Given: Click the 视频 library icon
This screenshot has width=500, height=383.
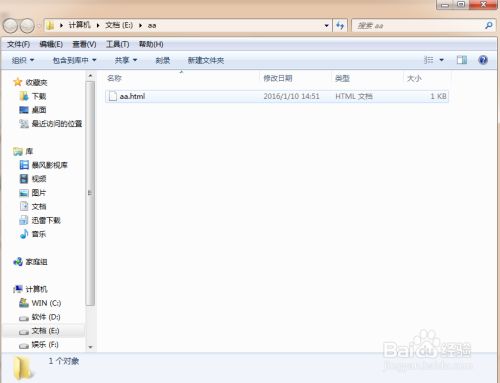Looking at the screenshot, I should click(x=24, y=179).
